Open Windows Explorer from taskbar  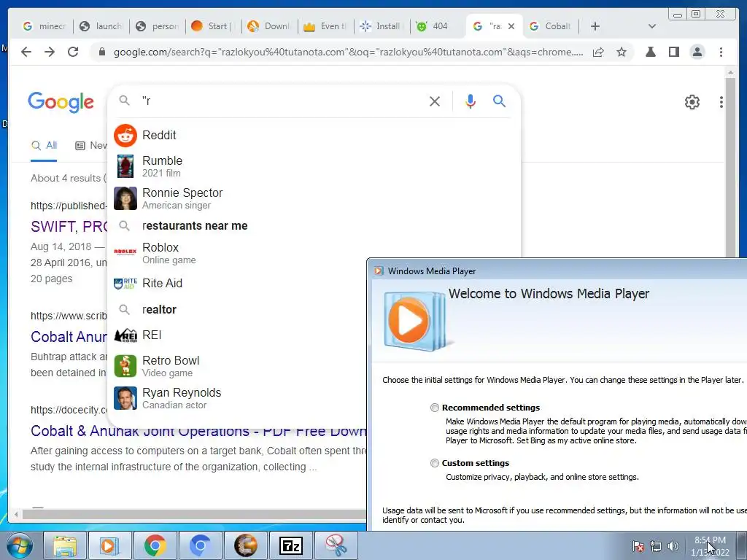65,545
